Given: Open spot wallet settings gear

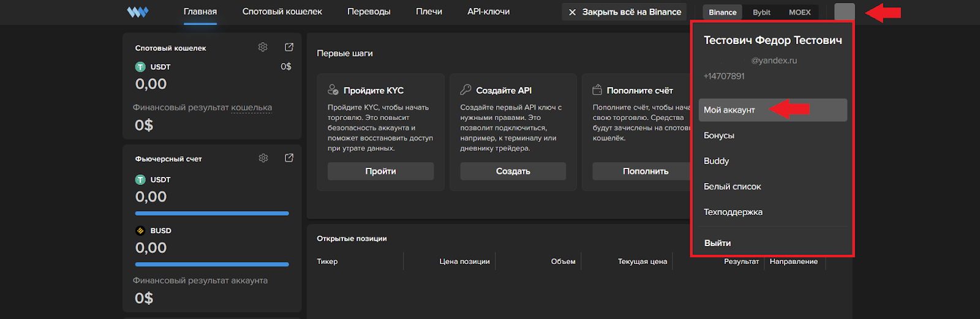Looking at the screenshot, I should pyautogui.click(x=263, y=47).
